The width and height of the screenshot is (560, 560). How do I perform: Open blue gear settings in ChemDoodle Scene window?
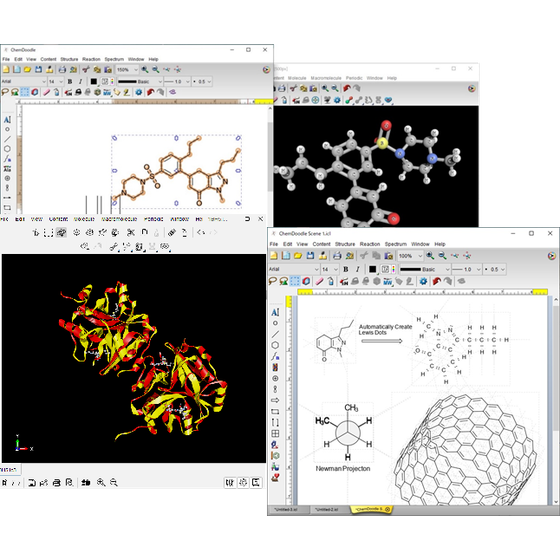point(423,281)
